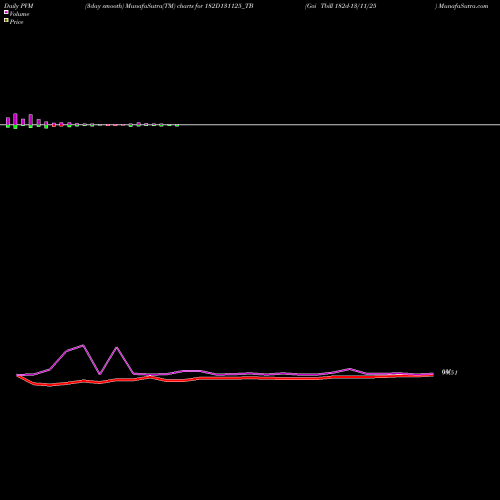
Task: Click the MunafaSutra.com label
Action: click(x=463, y=6)
